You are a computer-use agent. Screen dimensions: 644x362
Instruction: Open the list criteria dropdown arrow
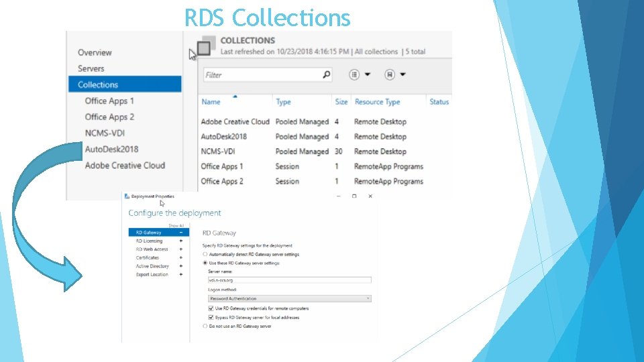368,74
